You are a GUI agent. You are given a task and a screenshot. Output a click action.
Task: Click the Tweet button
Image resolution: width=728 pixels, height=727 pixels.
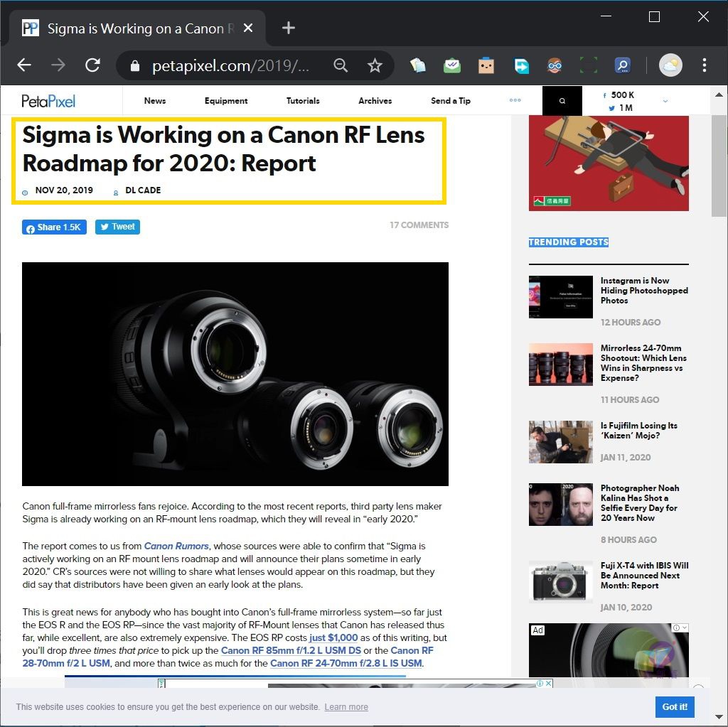point(117,227)
